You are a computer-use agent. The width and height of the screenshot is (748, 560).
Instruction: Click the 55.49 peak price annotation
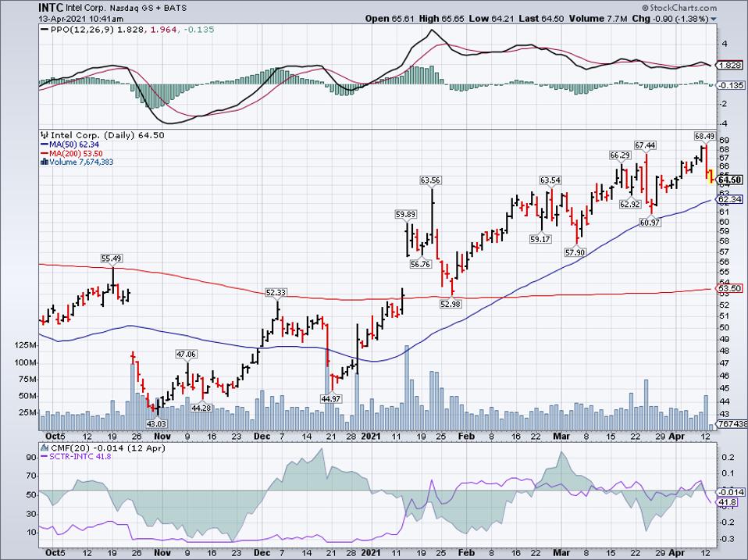click(x=112, y=258)
